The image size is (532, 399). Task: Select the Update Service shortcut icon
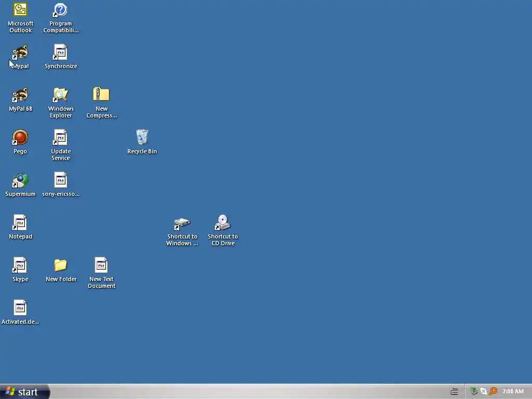pos(60,137)
